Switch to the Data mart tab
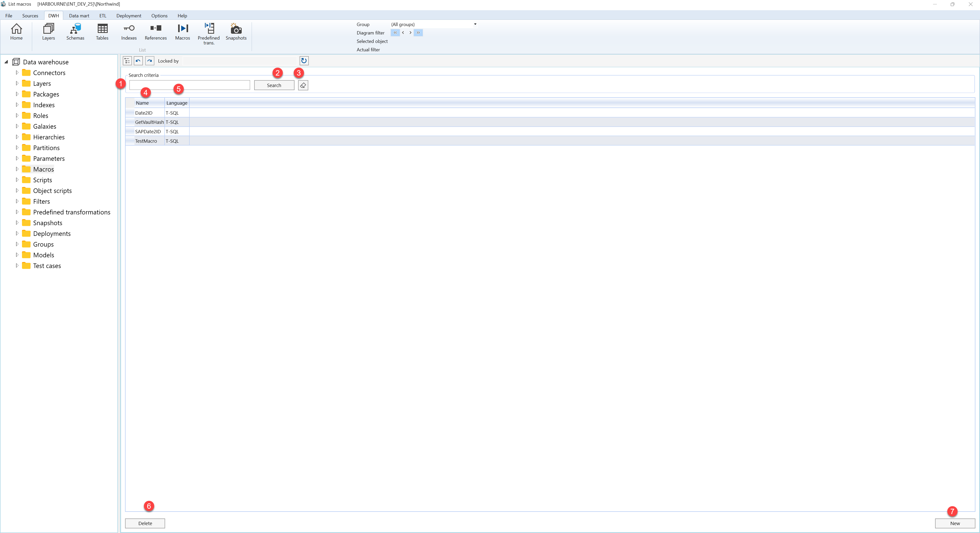Screen dimensions: 980x533 click(79, 16)
